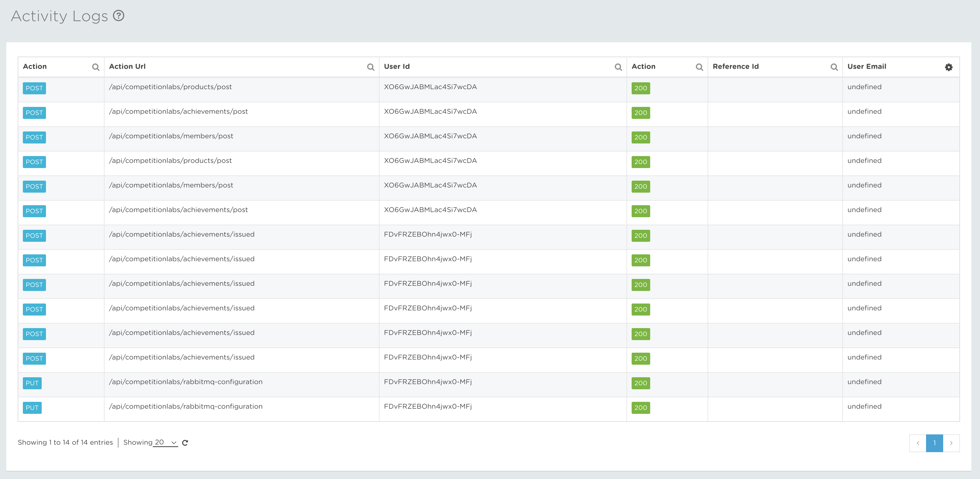This screenshot has width=980, height=479.
Task: Search the Reference Id column
Action: point(834,67)
